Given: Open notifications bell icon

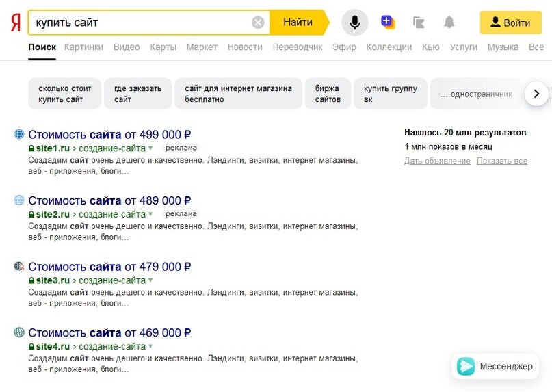Looking at the screenshot, I should (x=449, y=22).
